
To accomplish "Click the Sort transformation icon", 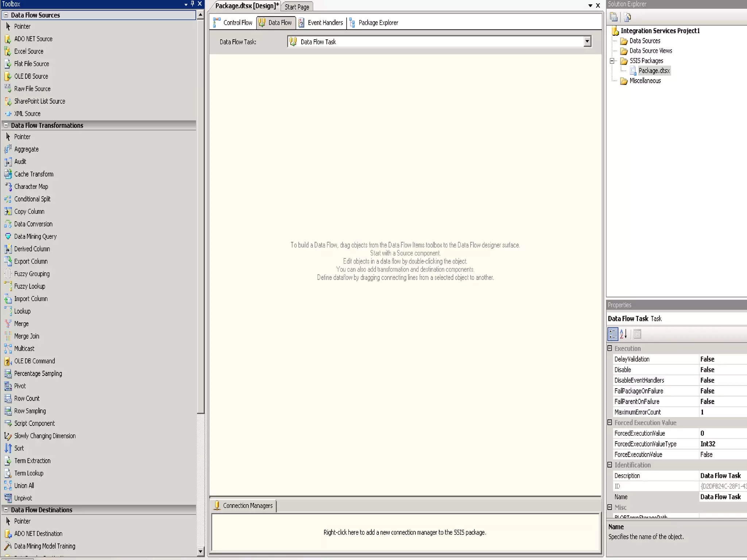I will (8, 448).
